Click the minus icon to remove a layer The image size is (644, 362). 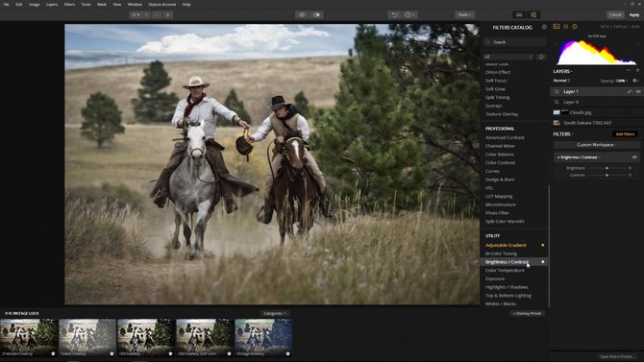[x=629, y=71]
